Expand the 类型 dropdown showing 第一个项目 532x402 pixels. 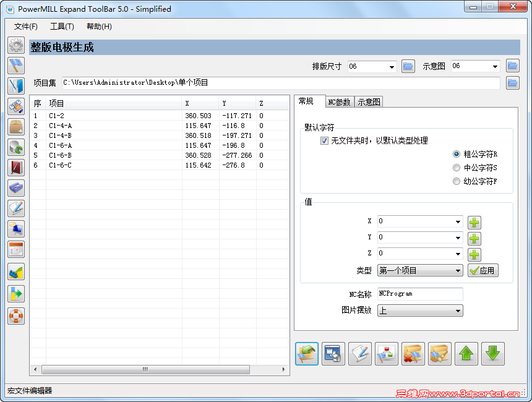coord(420,270)
